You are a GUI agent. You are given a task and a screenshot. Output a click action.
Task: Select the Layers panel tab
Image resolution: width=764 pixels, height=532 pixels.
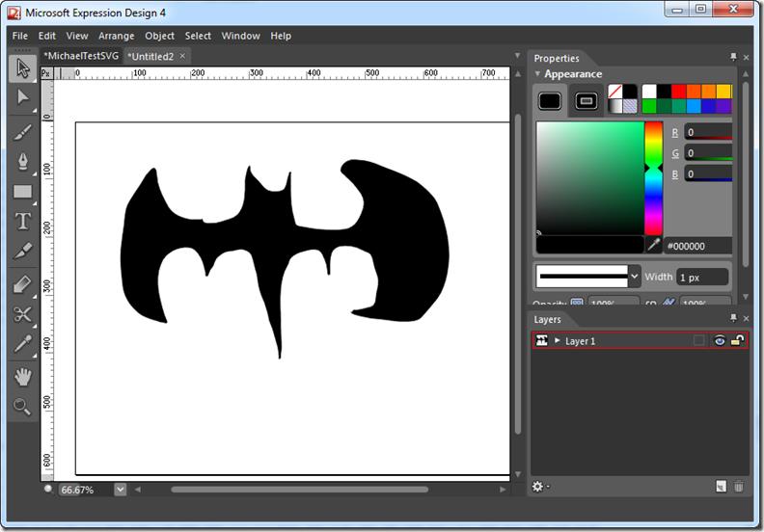(x=547, y=319)
